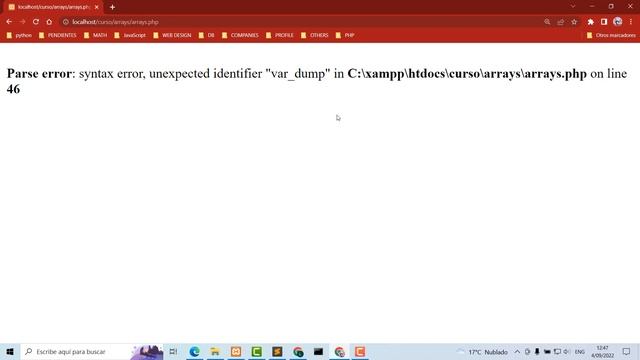Open the black terminal taskbar icon
The width and height of the screenshot is (640, 360).
tap(318, 351)
